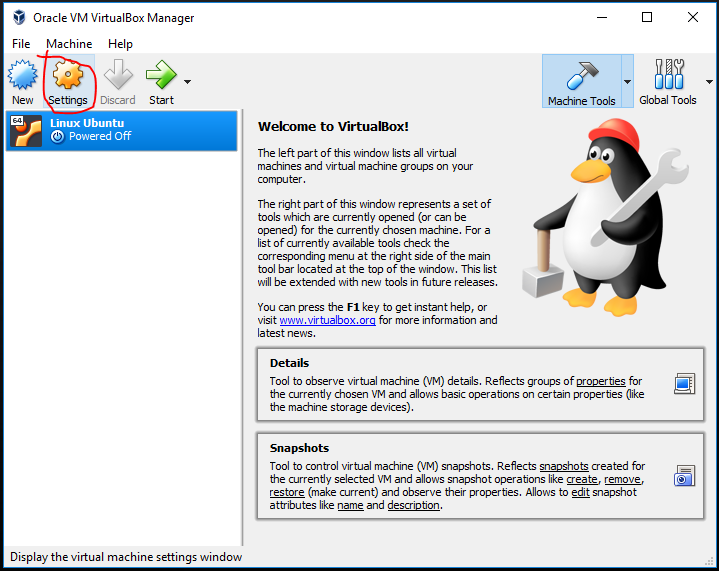719x571 pixels.
Task: Click the remove link in Snapshots
Action: [x=622, y=479]
